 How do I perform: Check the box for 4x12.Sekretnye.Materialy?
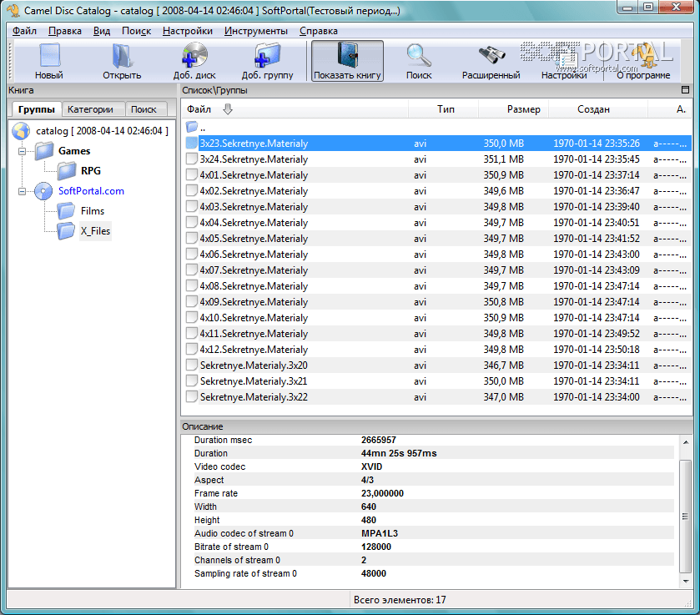point(192,350)
